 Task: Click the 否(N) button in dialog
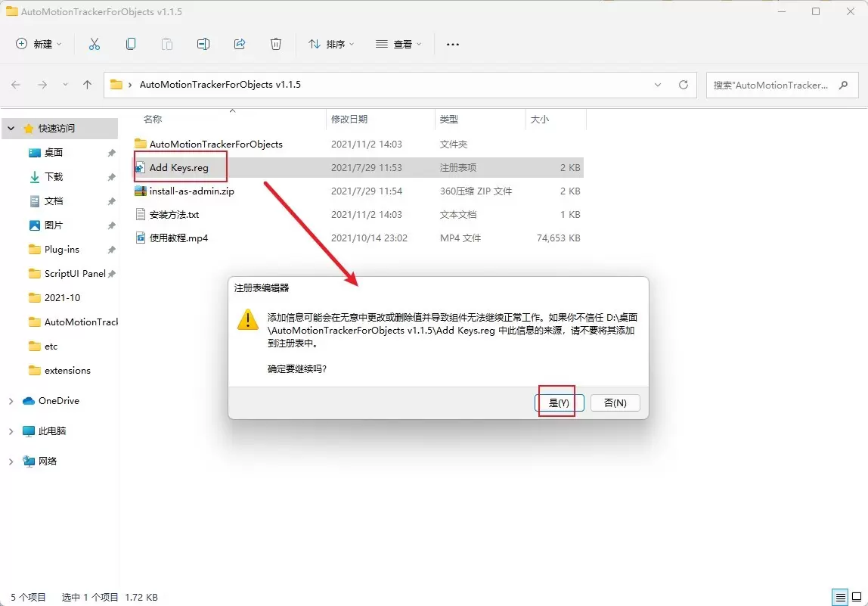615,402
